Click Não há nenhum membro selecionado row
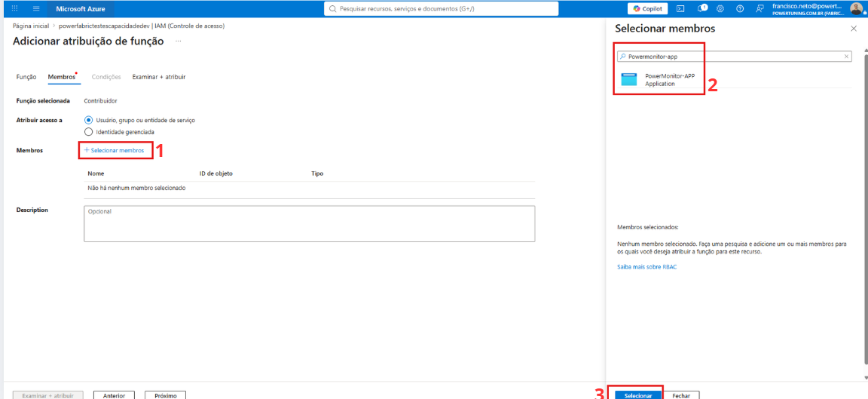Screen dimensions: 868x399 pyautogui.click(x=310, y=189)
